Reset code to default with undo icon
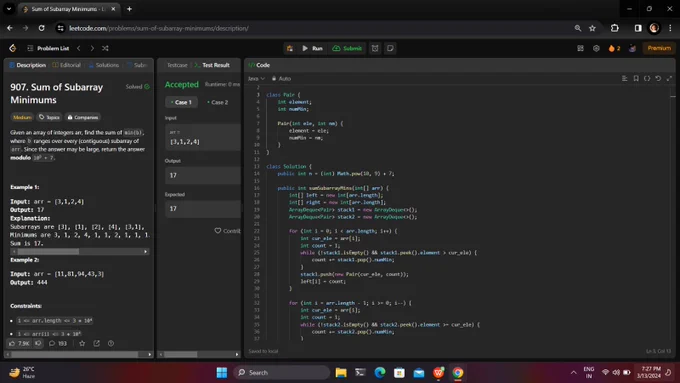Image resolution: width=680 pixels, height=383 pixels. [x=658, y=79]
